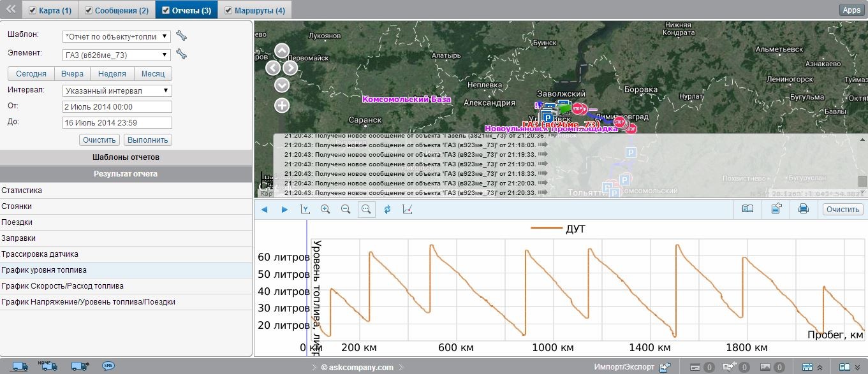This screenshot has height=374, width=868.
Task: Open the Элемент unit dropdown
Action: tap(117, 55)
